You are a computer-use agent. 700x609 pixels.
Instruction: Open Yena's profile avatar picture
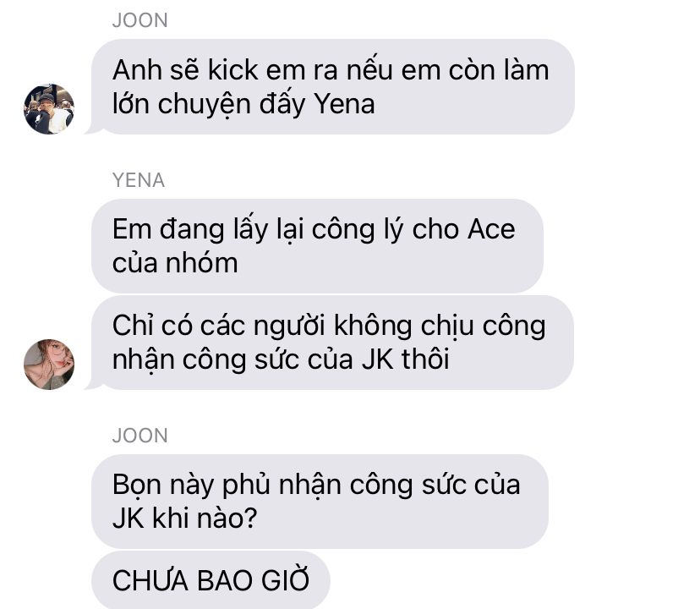(49, 365)
